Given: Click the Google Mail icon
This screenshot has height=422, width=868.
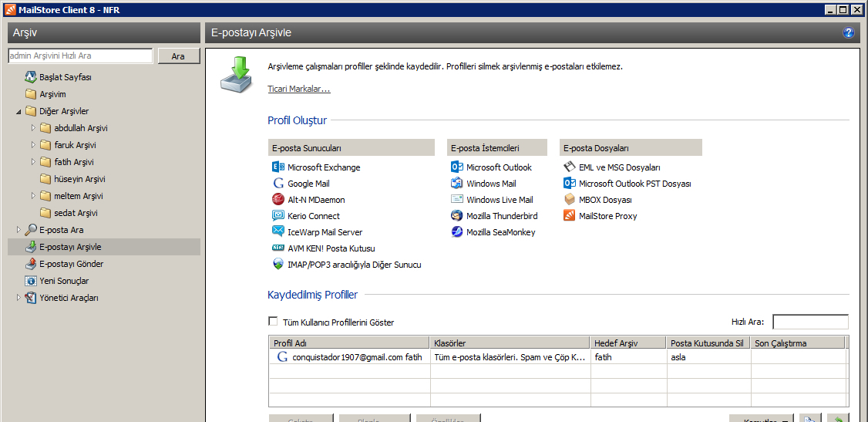Looking at the screenshot, I should coord(278,184).
